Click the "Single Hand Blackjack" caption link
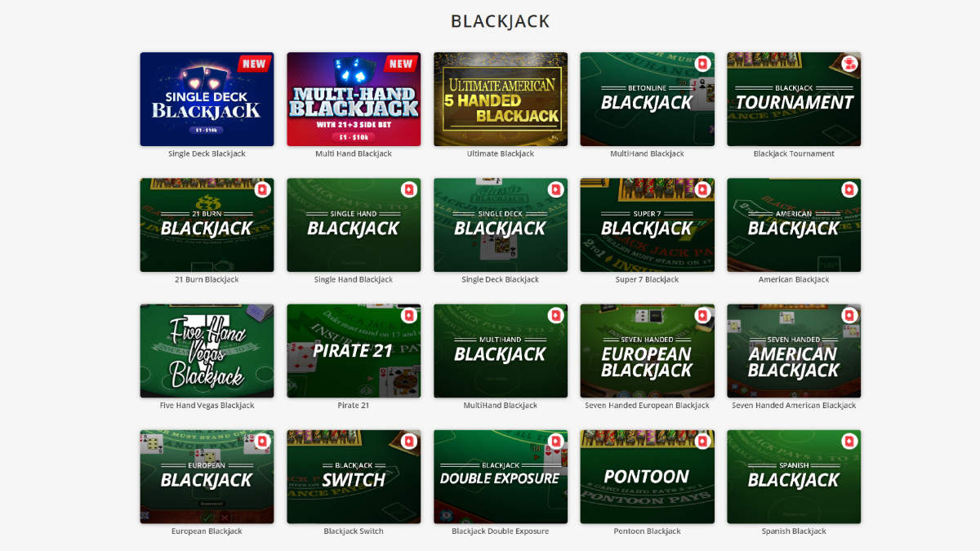The height and width of the screenshot is (551, 980). (354, 279)
